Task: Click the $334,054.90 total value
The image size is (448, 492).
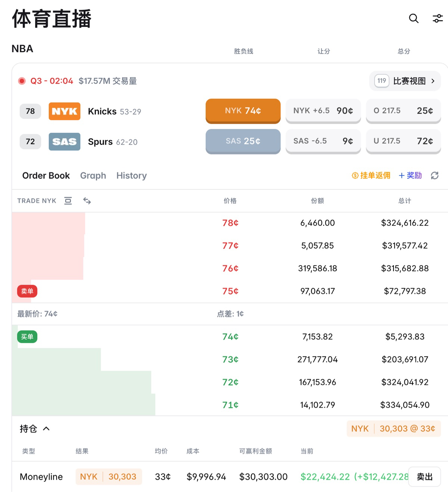Action: pos(405,405)
